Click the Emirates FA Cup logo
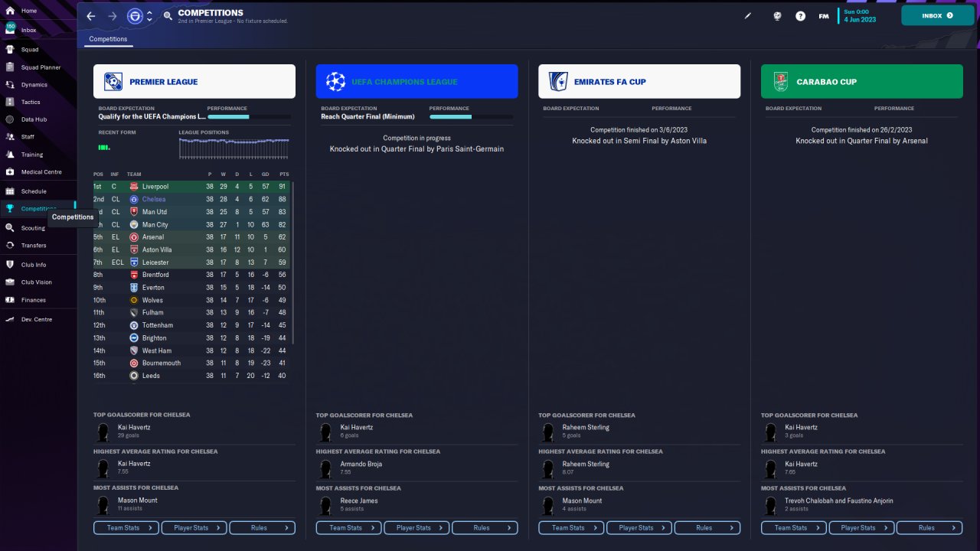Image resolution: width=980 pixels, height=551 pixels. click(x=558, y=81)
